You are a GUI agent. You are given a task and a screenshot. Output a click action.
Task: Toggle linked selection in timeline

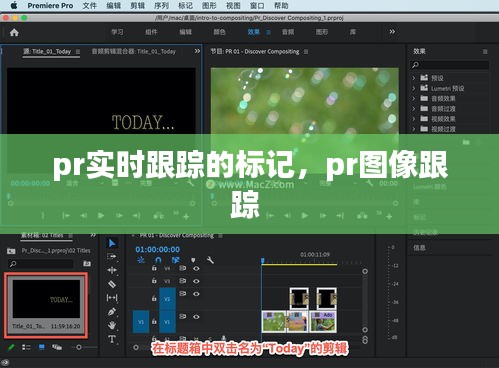click(x=176, y=260)
